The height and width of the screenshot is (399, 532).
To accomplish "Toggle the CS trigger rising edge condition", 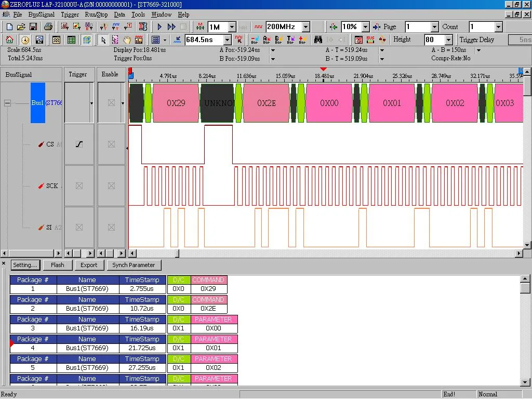I will (79, 144).
